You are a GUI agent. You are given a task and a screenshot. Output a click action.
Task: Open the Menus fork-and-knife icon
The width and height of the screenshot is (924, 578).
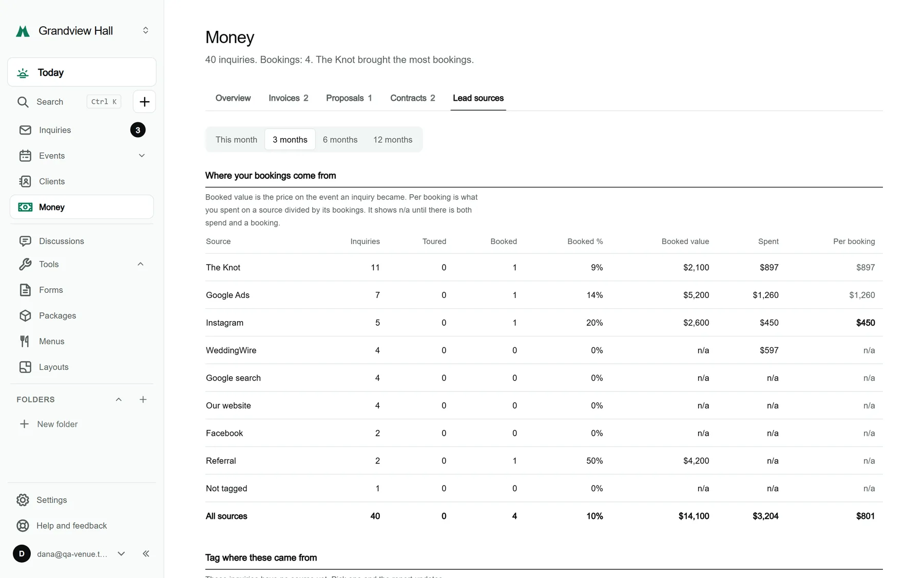[x=25, y=341]
